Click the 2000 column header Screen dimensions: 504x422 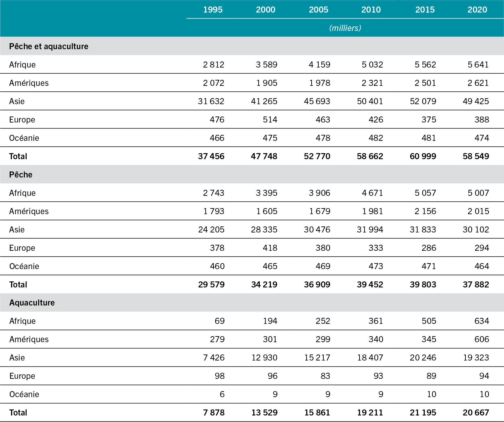coord(266,10)
